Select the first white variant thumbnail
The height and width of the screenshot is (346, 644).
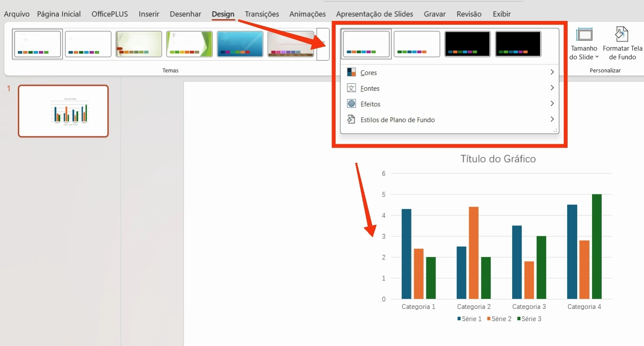coord(367,44)
